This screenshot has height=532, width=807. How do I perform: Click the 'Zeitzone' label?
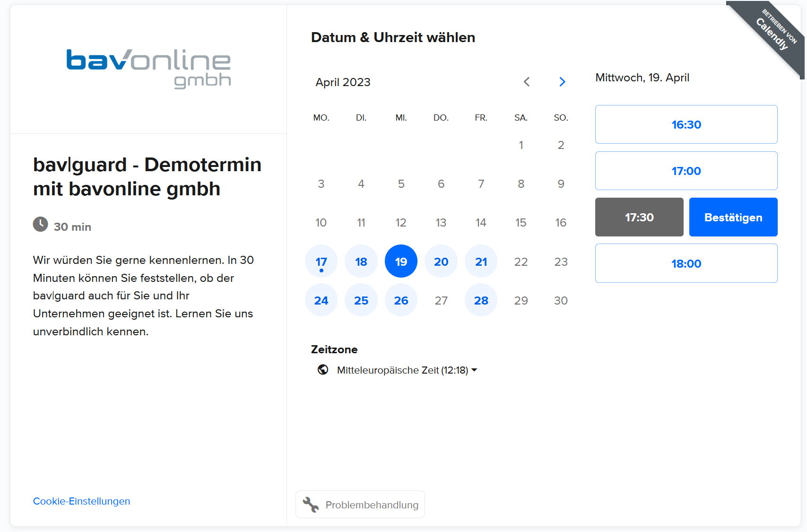point(334,349)
